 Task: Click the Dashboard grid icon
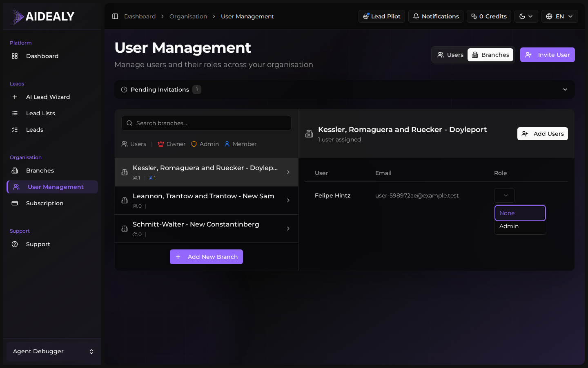[15, 56]
